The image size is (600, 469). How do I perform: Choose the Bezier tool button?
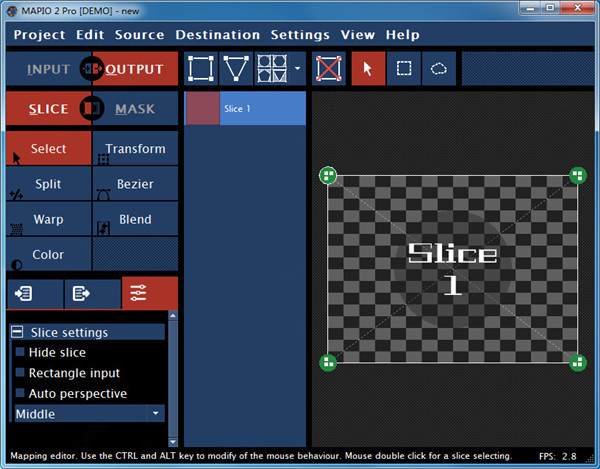click(135, 184)
